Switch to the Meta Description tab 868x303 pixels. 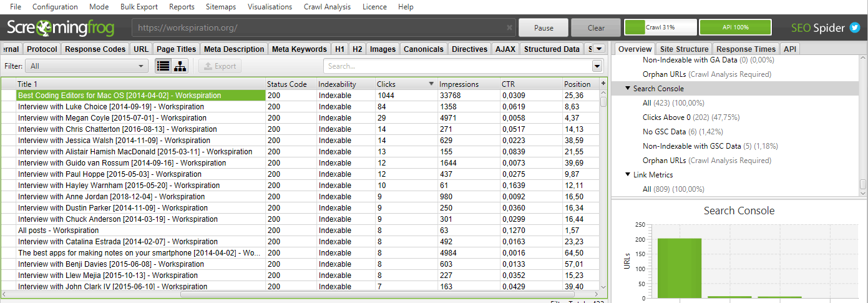click(x=234, y=49)
